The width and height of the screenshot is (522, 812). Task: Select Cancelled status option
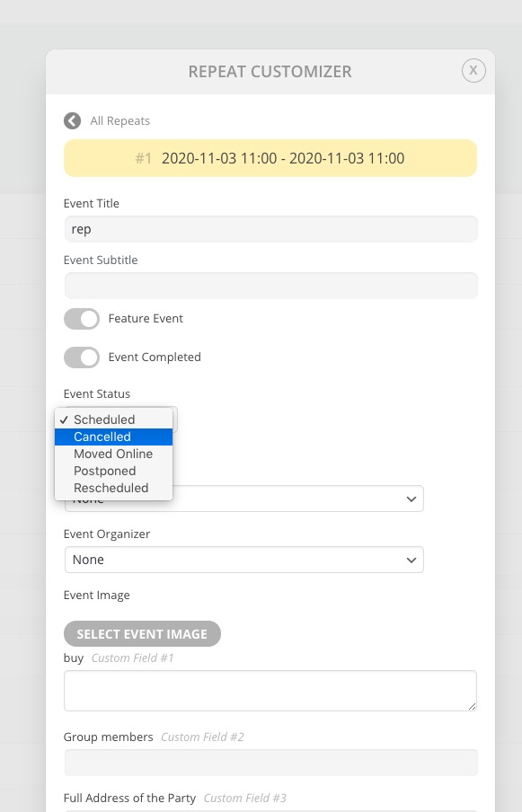point(113,437)
